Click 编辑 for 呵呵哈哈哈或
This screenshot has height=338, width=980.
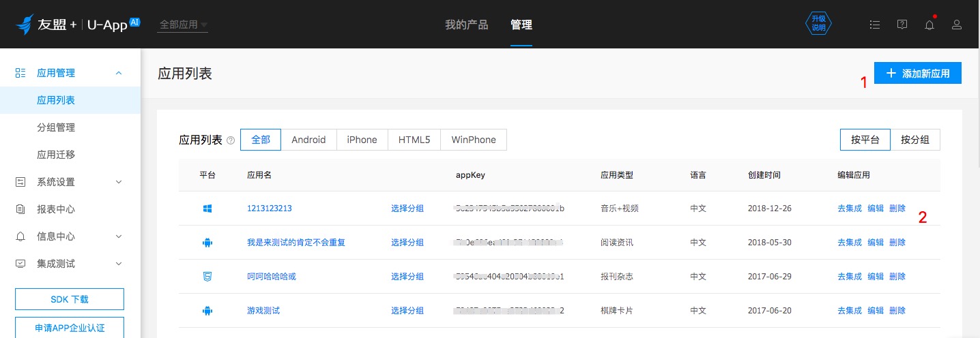876,277
